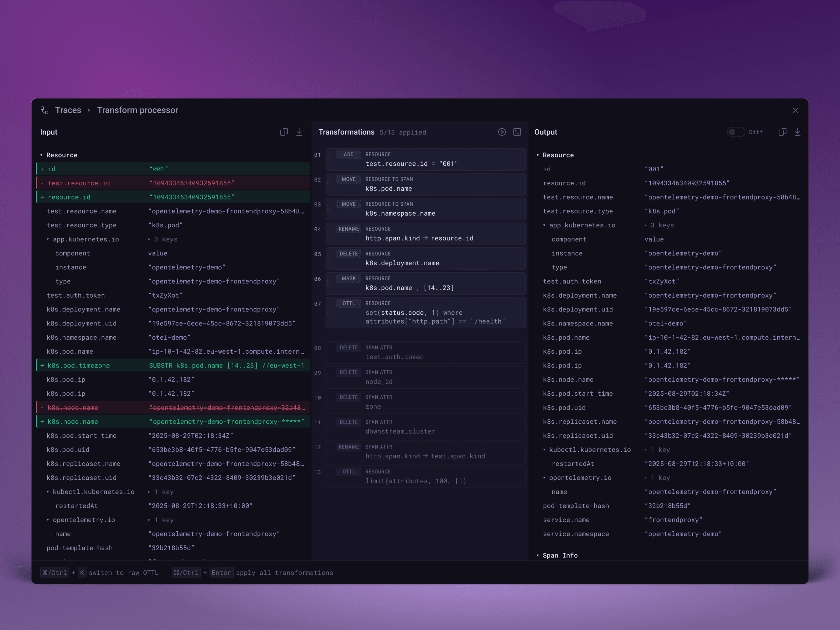
Task: Close the Transform processor dialog
Action: [795, 111]
